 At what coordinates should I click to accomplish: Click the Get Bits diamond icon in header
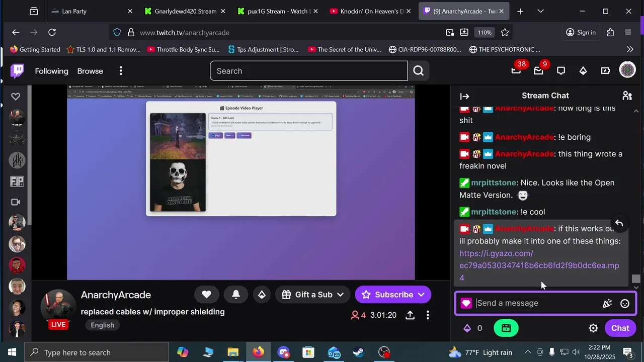coord(583,71)
